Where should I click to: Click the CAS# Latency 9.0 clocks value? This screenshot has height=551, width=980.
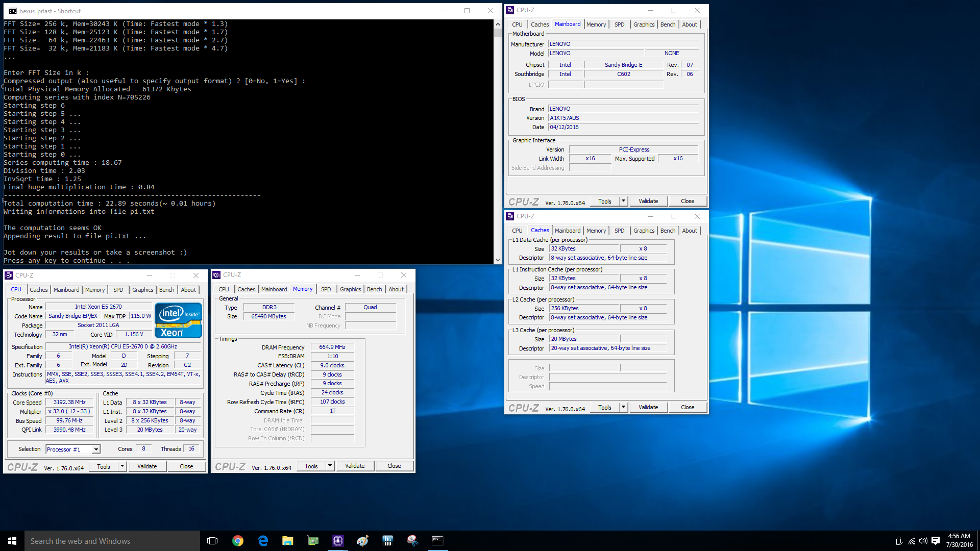332,365
